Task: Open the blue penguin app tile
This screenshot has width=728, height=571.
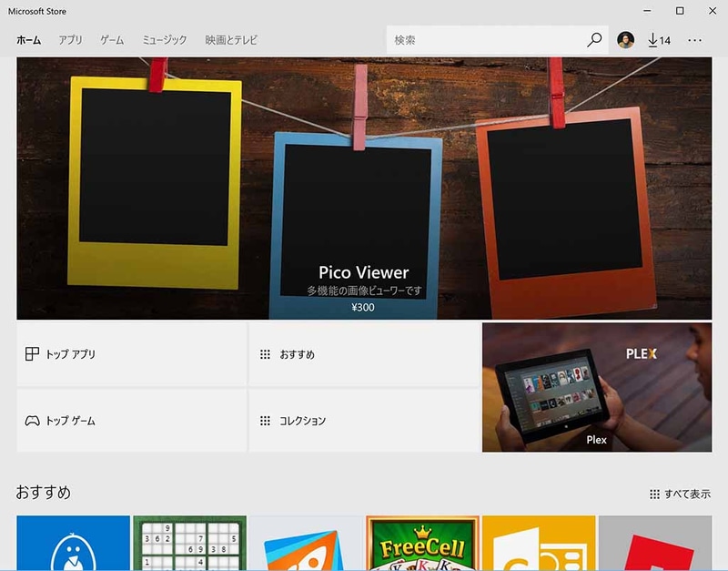Action: [x=74, y=543]
